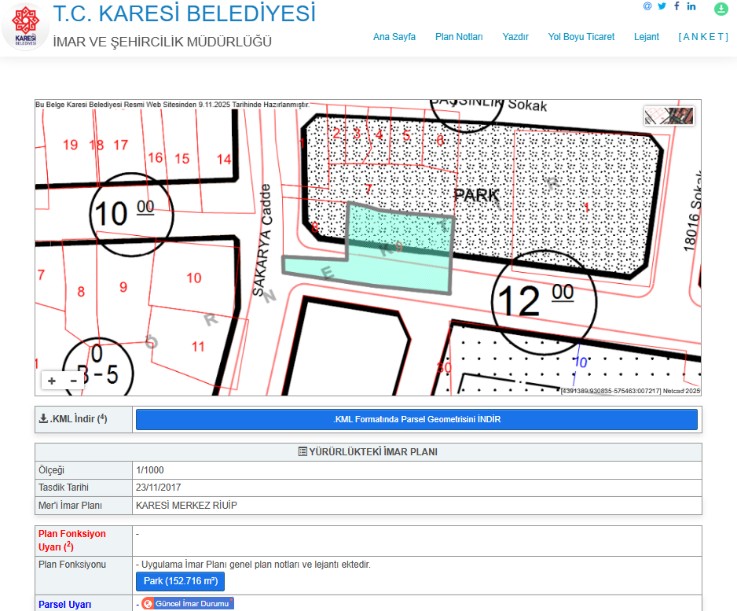Viewport: 737px width, 611px height.
Task: Click the Karesi Belediyesi logo
Action: coord(25,27)
